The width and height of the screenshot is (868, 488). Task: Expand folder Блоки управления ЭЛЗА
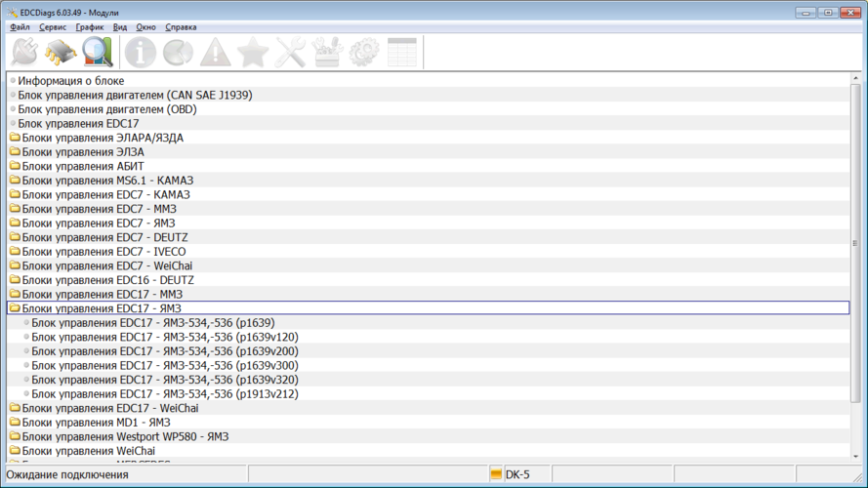428,151
